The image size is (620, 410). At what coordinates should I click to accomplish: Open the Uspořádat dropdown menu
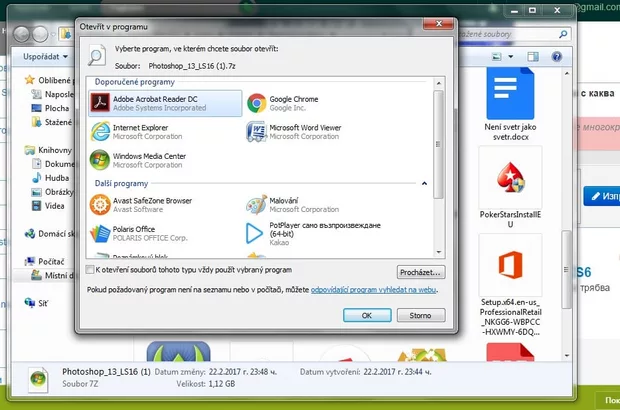coord(45,57)
